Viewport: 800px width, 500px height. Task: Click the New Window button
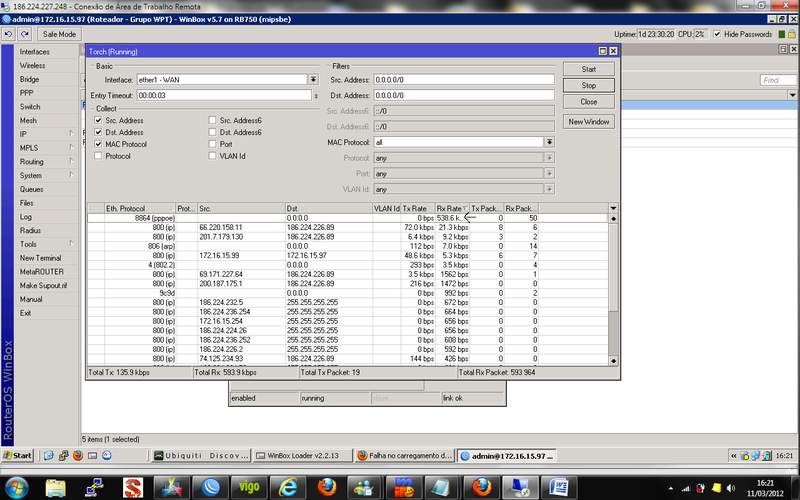pyautogui.click(x=588, y=122)
